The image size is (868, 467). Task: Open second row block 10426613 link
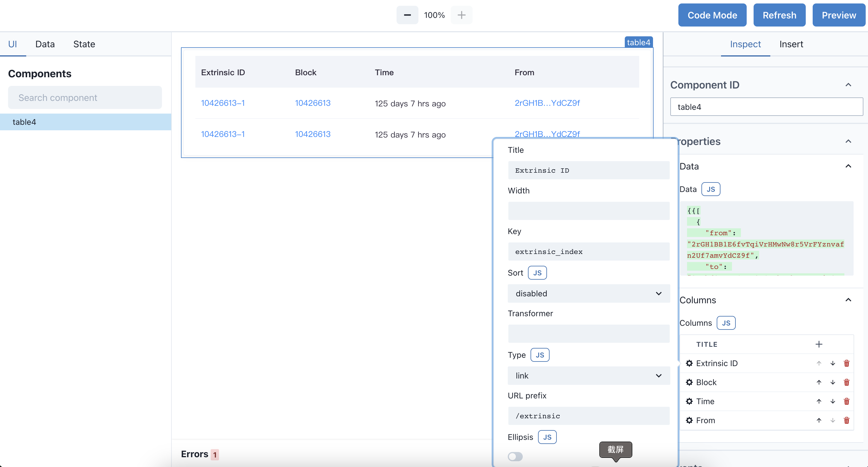(313, 134)
